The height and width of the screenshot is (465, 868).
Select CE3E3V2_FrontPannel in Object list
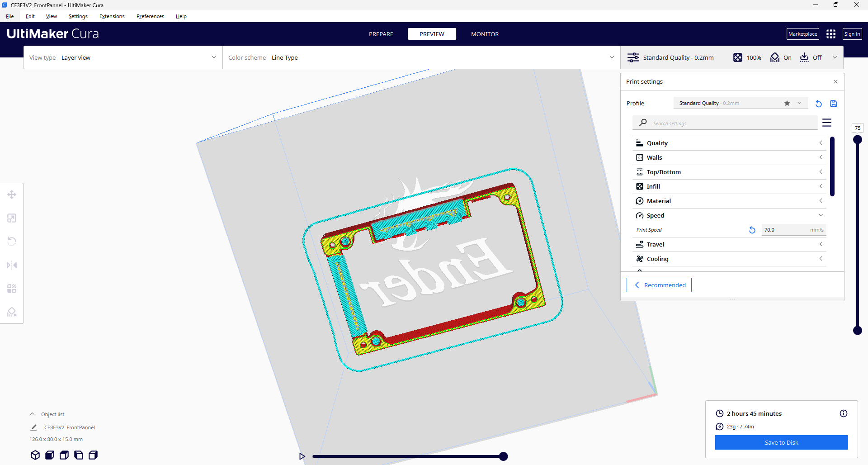tap(70, 427)
